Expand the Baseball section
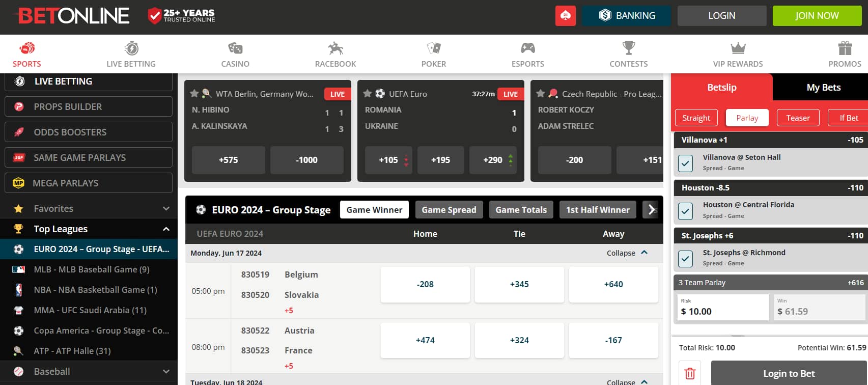This screenshot has height=385, width=868. coord(166,371)
